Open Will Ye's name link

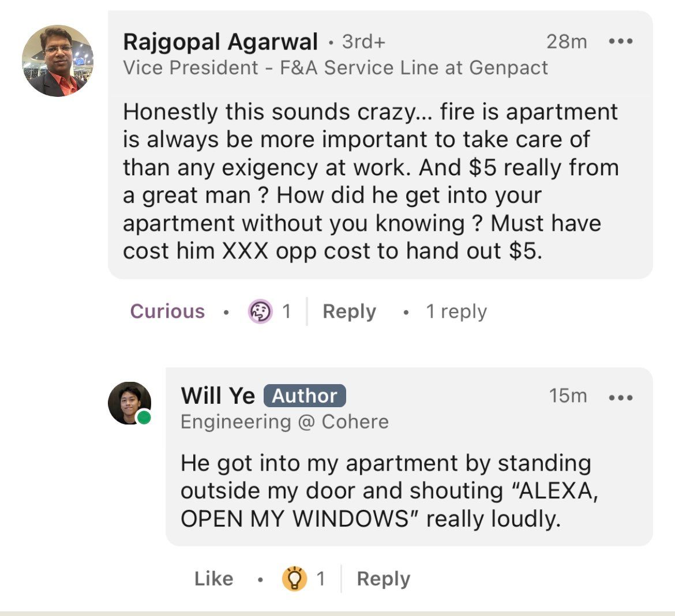pyautogui.click(x=217, y=396)
